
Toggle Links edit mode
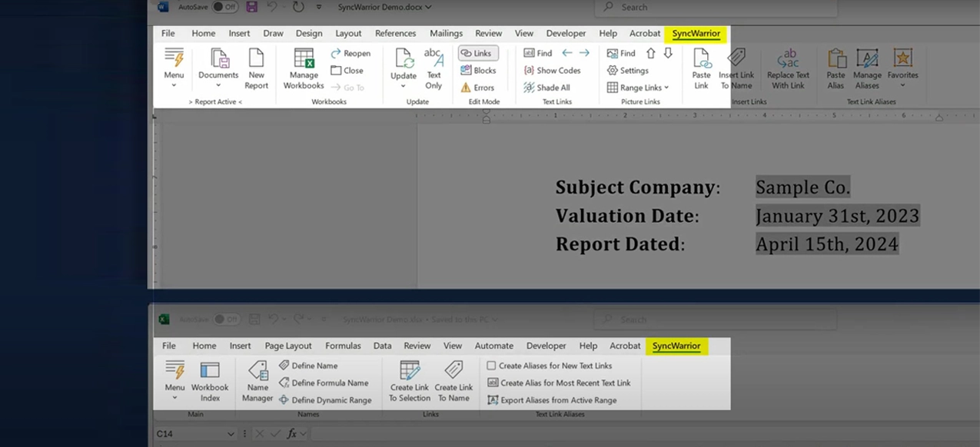(478, 53)
